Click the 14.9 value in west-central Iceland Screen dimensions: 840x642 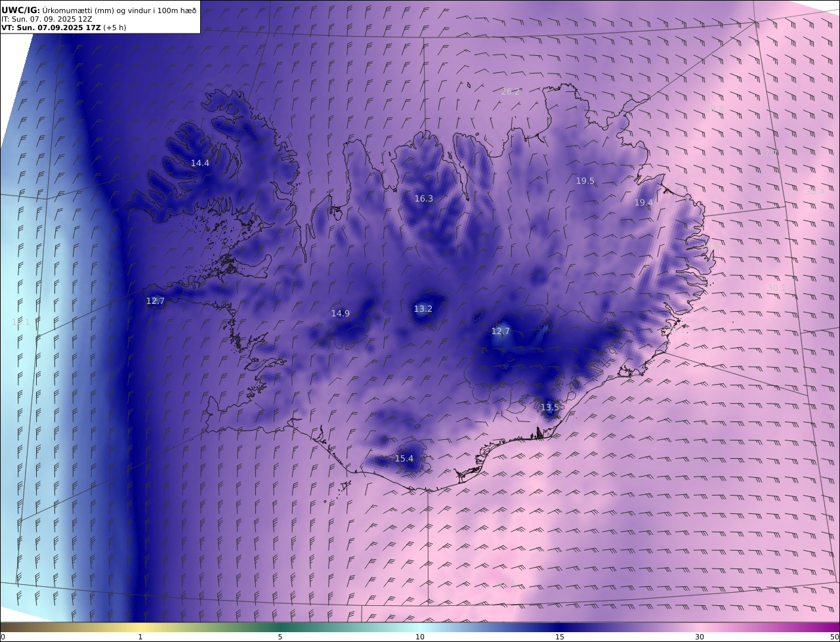click(x=341, y=313)
